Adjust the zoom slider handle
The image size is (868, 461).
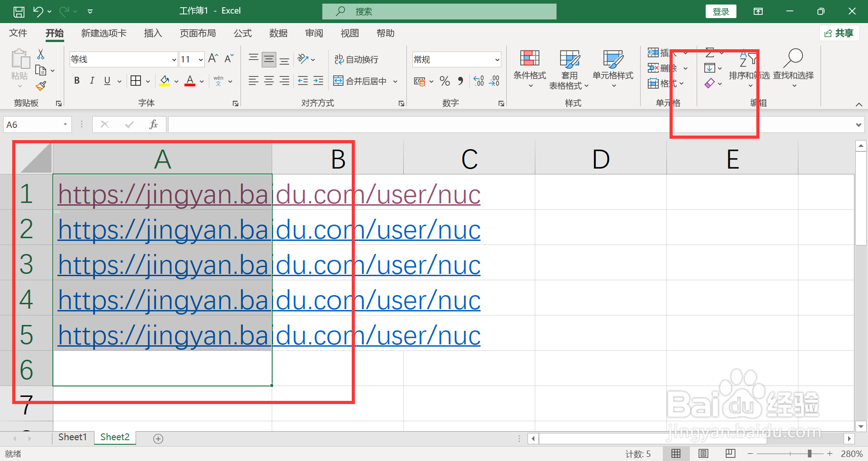[x=810, y=453]
